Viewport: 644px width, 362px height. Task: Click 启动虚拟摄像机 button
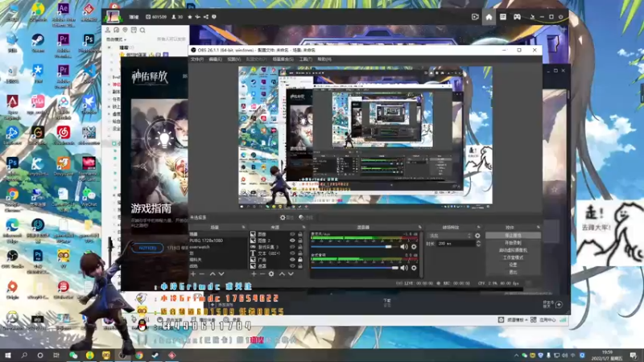click(x=513, y=250)
